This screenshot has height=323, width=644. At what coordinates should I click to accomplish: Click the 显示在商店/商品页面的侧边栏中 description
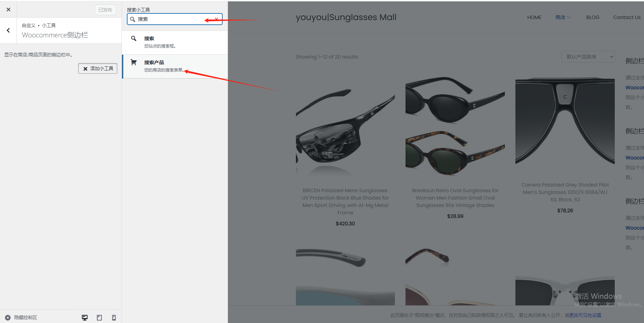(38, 55)
